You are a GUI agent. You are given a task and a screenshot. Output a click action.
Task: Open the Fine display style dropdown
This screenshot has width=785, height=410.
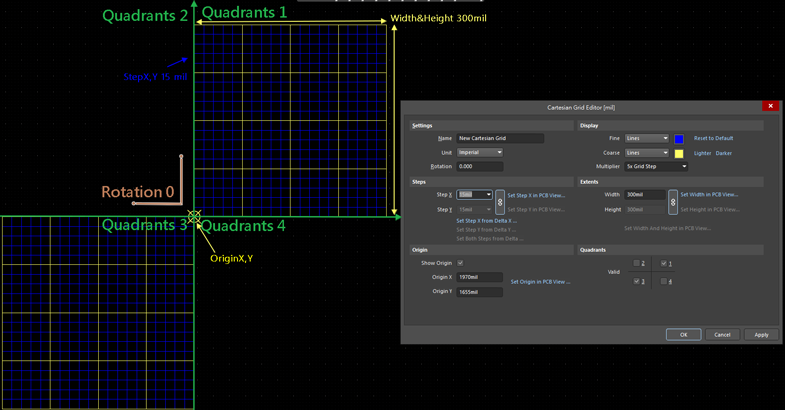tap(646, 139)
